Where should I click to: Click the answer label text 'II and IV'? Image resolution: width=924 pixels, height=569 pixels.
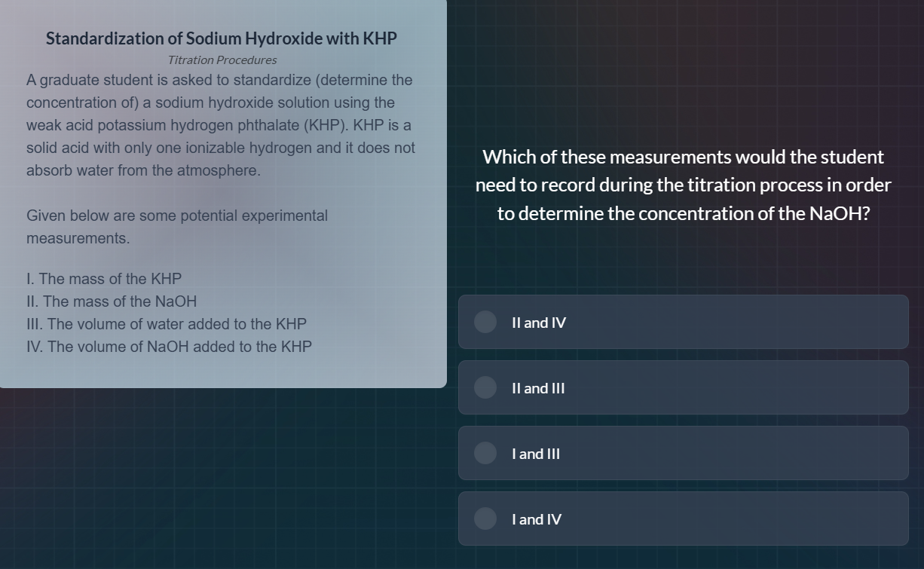[537, 322]
